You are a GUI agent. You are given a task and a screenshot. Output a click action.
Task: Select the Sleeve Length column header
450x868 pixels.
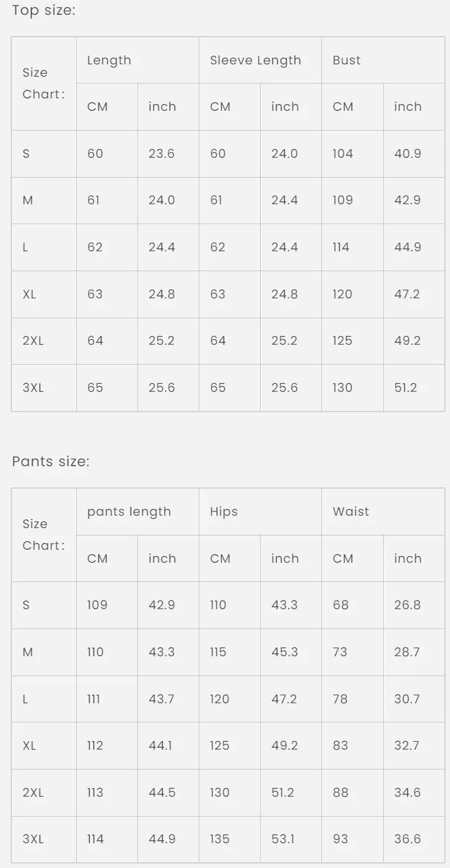[x=255, y=60]
